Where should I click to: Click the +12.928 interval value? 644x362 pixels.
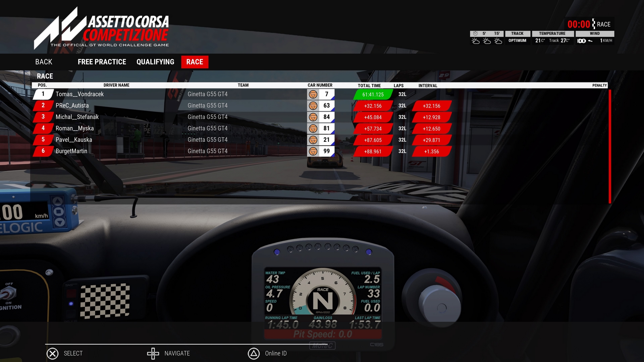pos(432,118)
